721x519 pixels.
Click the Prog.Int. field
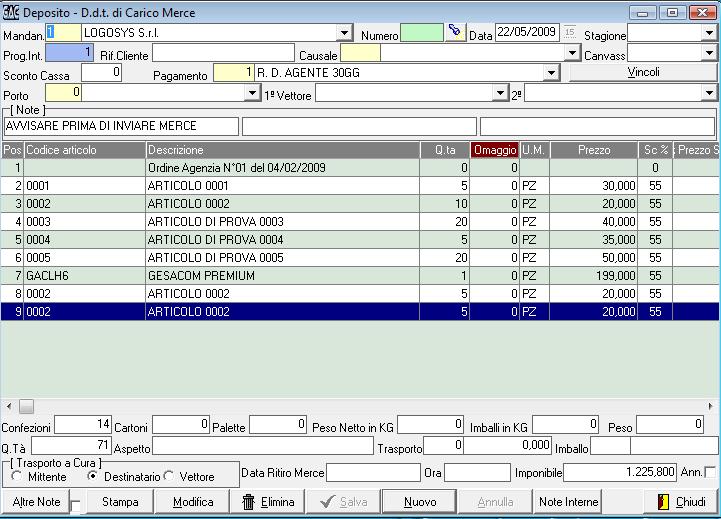69,53
